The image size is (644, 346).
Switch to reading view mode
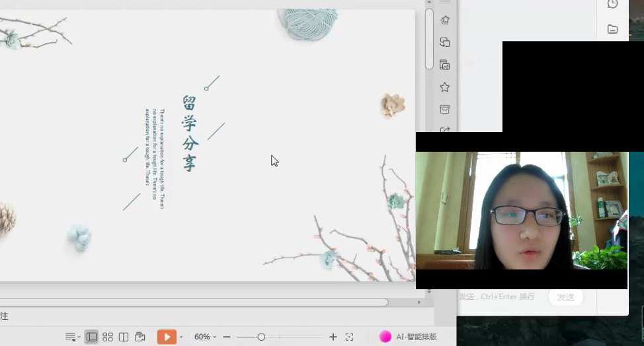(x=124, y=337)
